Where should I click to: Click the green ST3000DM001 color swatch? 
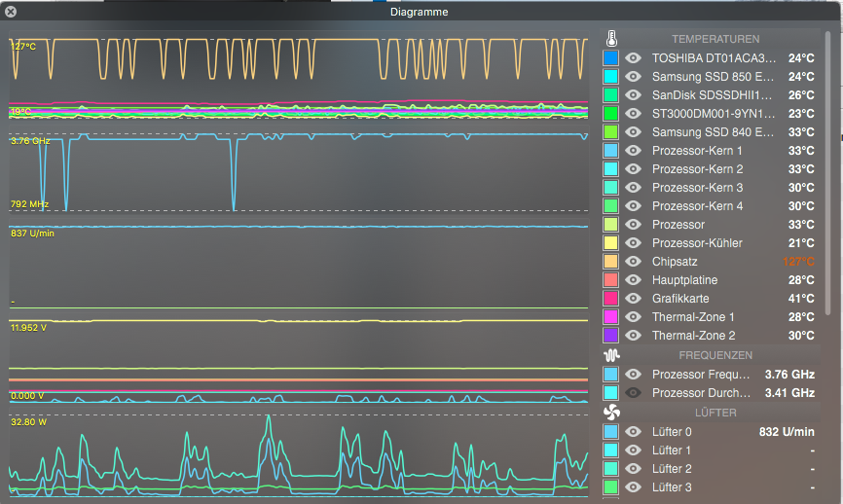[x=610, y=114]
